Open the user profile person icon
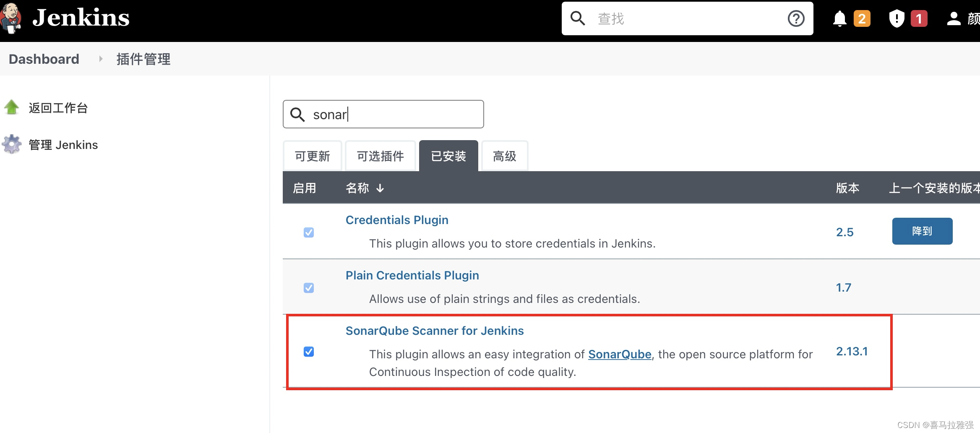 pos(954,19)
